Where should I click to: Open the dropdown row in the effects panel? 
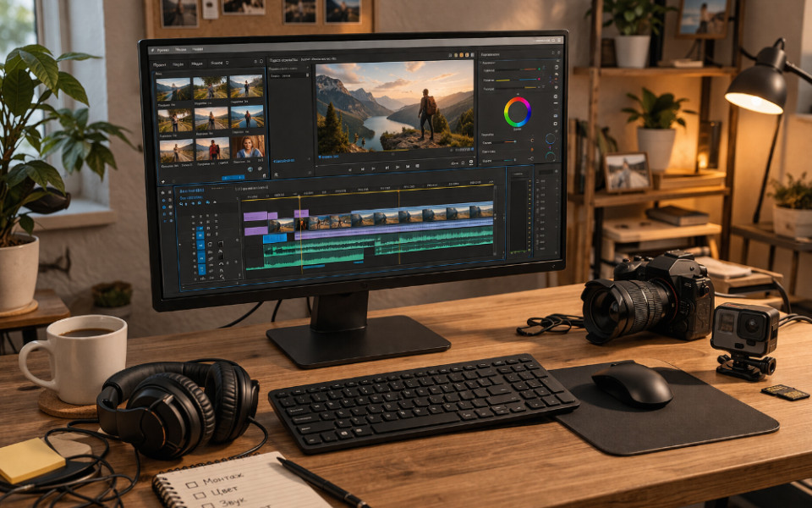289,75
